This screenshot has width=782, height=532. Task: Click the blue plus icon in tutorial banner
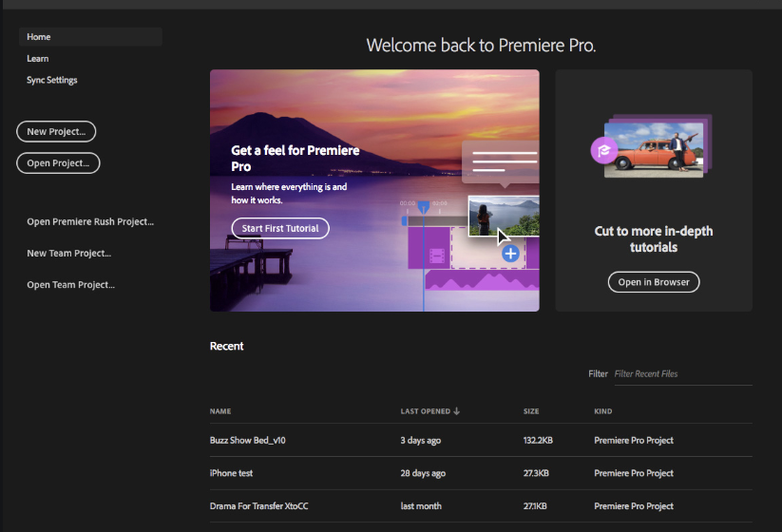coord(510,254)
